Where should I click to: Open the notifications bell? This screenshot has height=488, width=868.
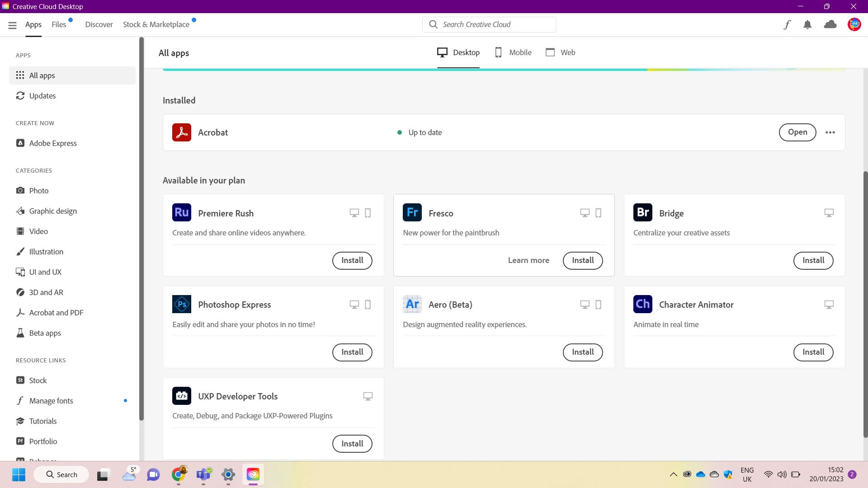click(807, 25)
